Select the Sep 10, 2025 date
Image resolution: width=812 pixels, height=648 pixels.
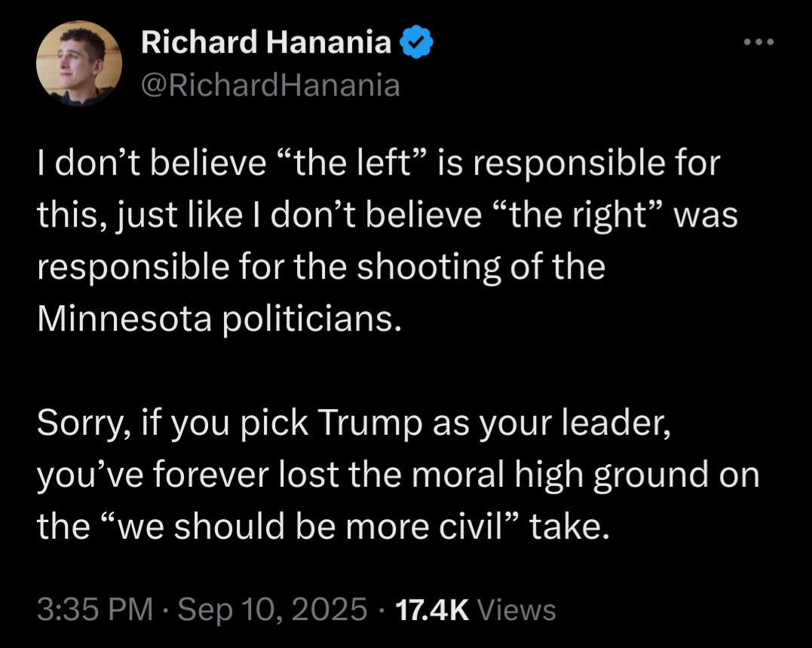point(272,609)
